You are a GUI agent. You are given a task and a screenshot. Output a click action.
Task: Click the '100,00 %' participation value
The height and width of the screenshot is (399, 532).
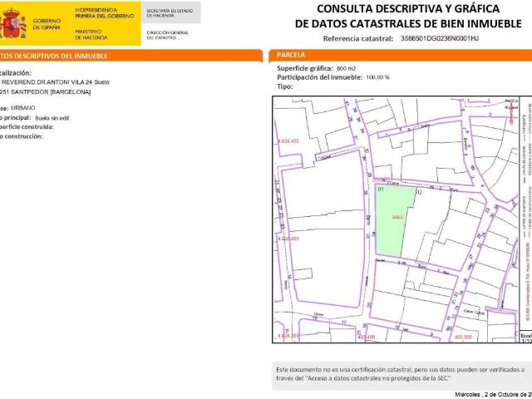(377, 77)
